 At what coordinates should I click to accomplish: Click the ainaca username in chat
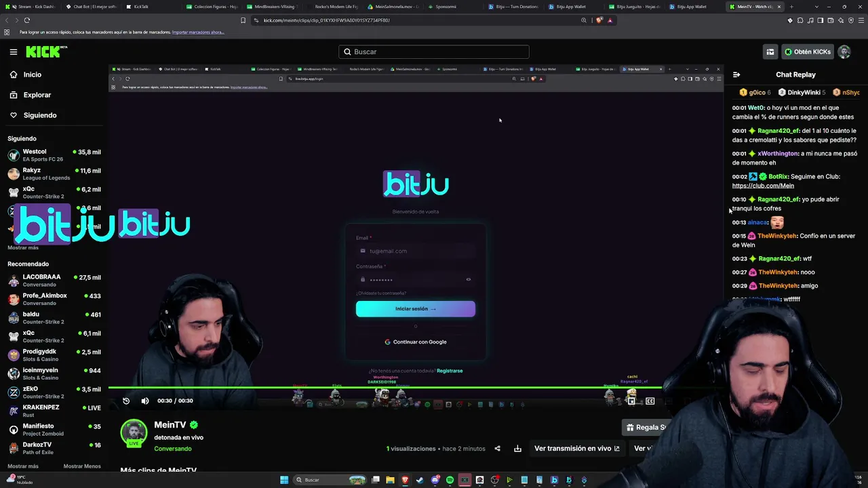tap(757, 222)
